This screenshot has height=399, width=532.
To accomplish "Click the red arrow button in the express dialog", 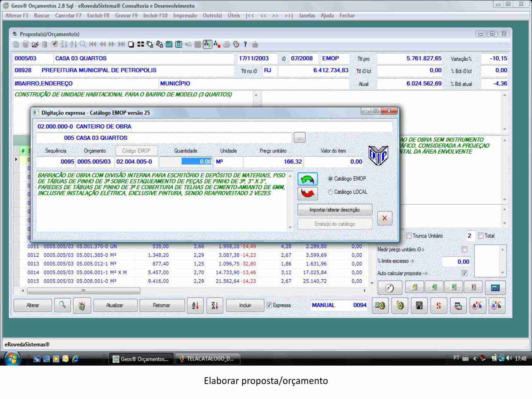I will [x=307, y=193].
